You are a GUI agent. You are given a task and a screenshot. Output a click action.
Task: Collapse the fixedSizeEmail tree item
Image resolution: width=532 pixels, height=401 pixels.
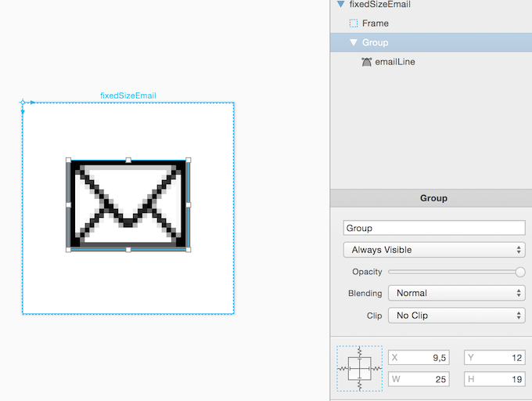tap(340, 4)
